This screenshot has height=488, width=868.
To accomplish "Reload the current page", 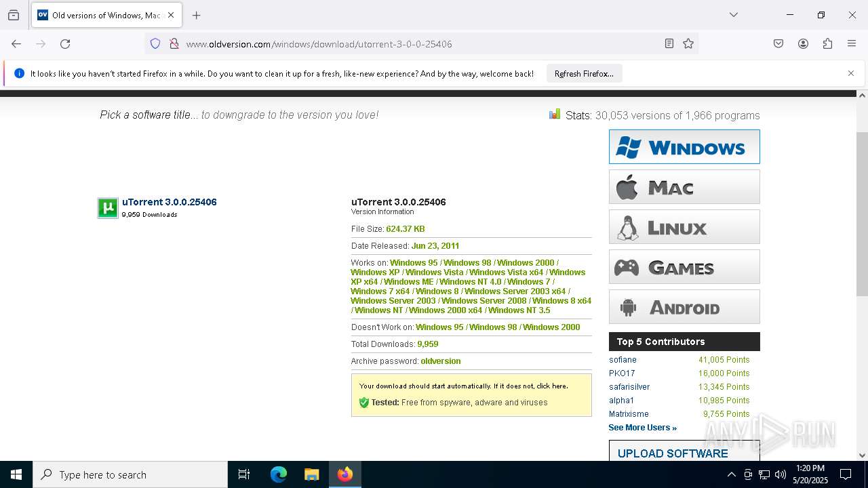I will [65, 44].
